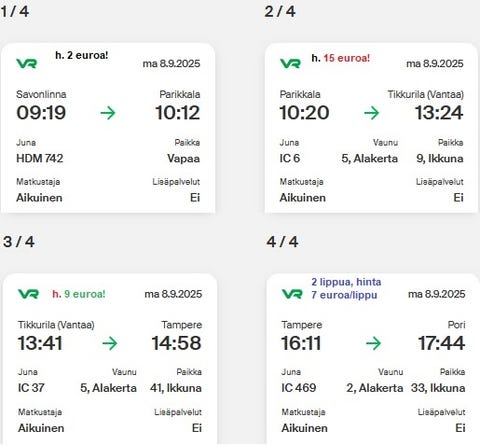The width and height of the screenshot is (480, 445).
Task: Select departure time 09:19 from Savonlinna
Action: [x=41, y=113]
